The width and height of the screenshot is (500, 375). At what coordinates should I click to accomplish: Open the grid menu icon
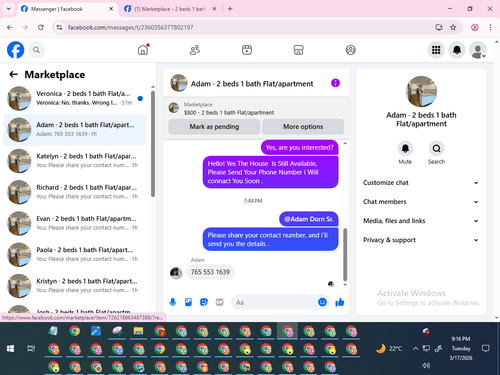[436, 50]
